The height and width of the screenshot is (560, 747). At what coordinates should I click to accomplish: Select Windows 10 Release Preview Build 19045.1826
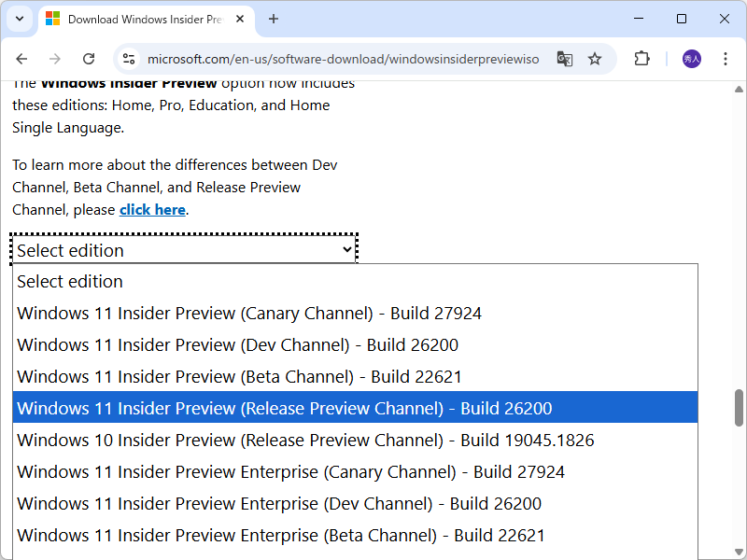pos(305,441)
